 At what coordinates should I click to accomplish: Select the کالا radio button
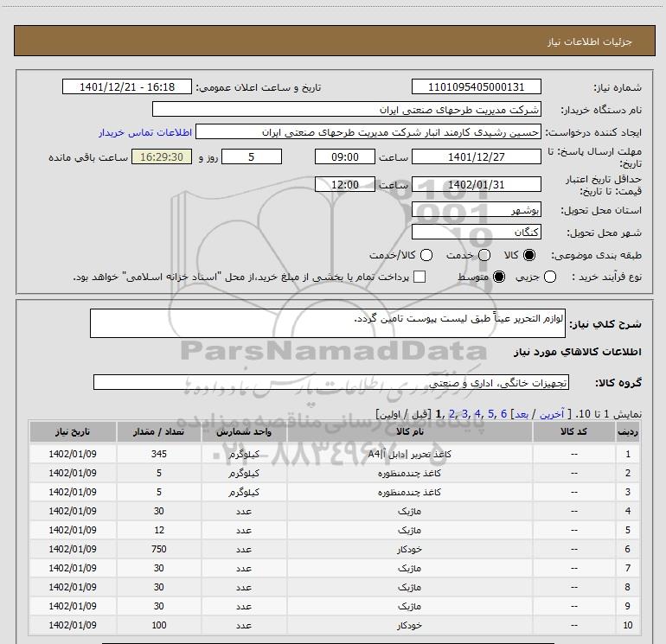point(529,255)
